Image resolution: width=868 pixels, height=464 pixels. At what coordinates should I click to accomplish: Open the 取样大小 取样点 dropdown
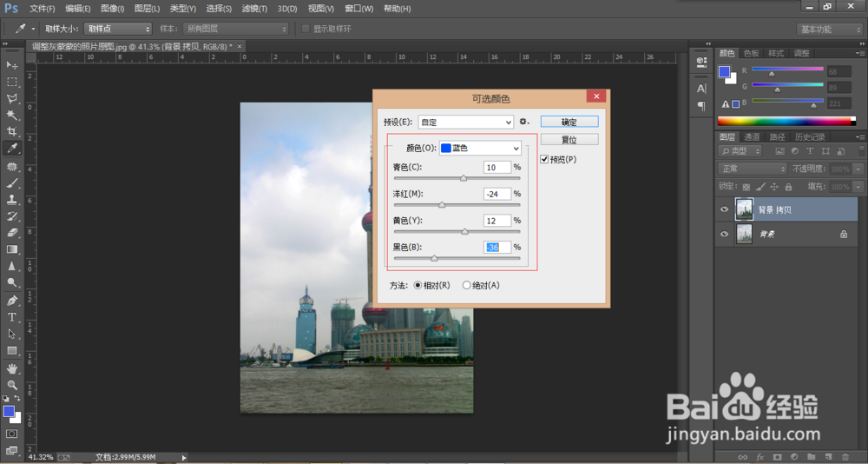coord(118,29)
